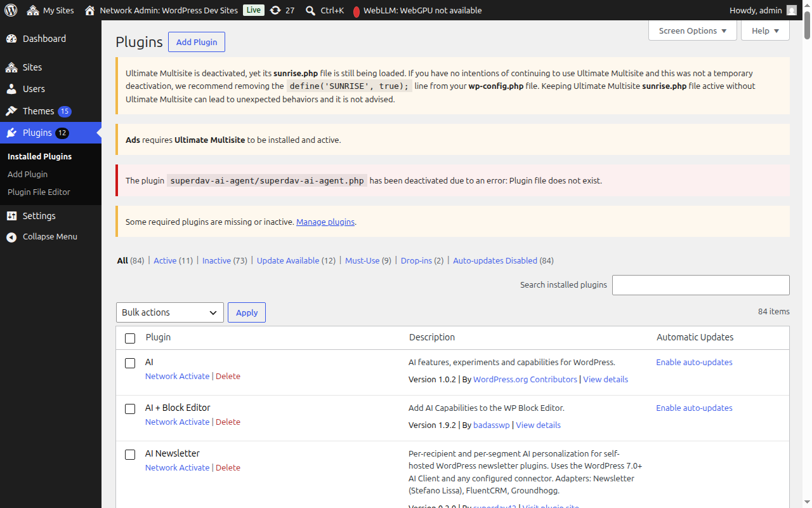812x508 pixels.
Task: Filter by Auto-updates Disabled (84)
Action: coord(503,260)
